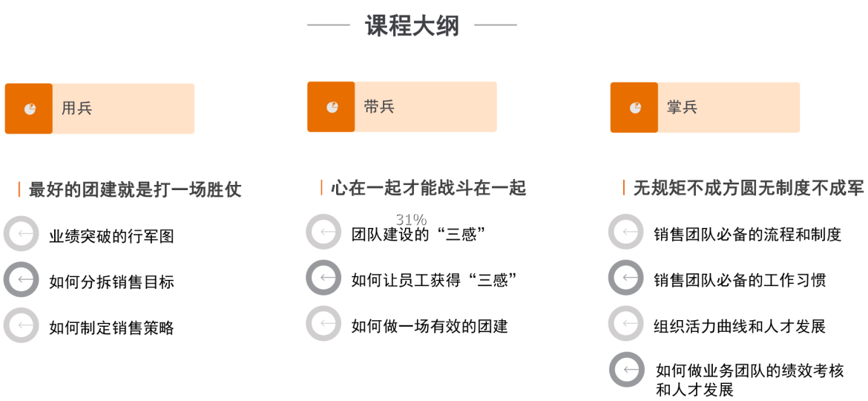This screenshot has width=868, height=401.
Task: Click arrow circle next to 如何制定销售策略
Action: click(21, 325)
